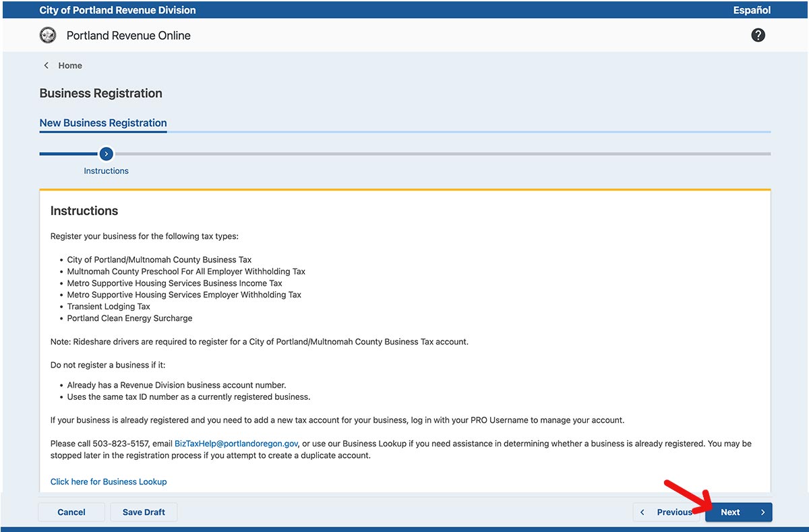This screenshot has height=532, width=809.
Task: Proceed with the Next button
Action: tap(731, 512)
